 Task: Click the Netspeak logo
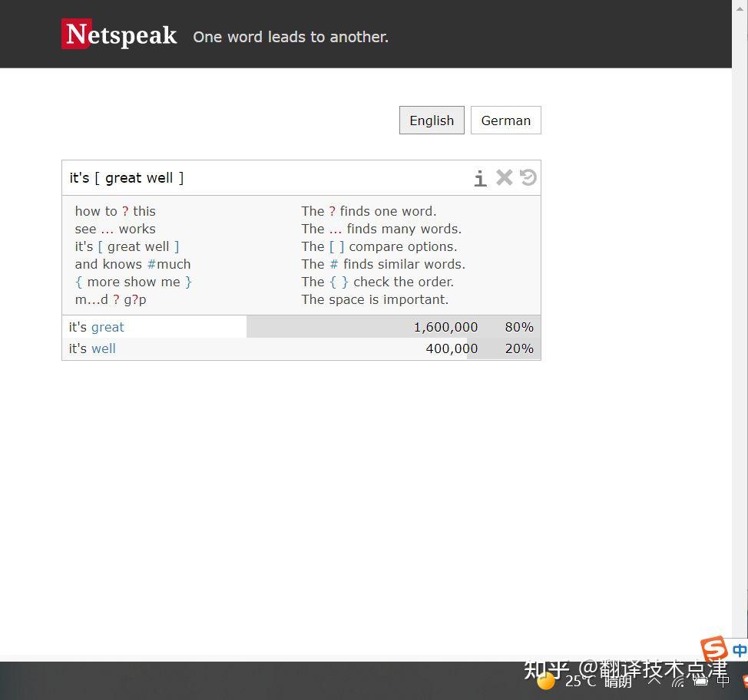click(118, 34)
